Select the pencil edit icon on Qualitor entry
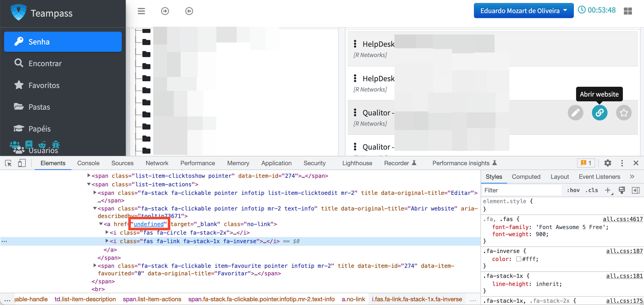Screen dimensions: 644x305 (x=576, y=113)
